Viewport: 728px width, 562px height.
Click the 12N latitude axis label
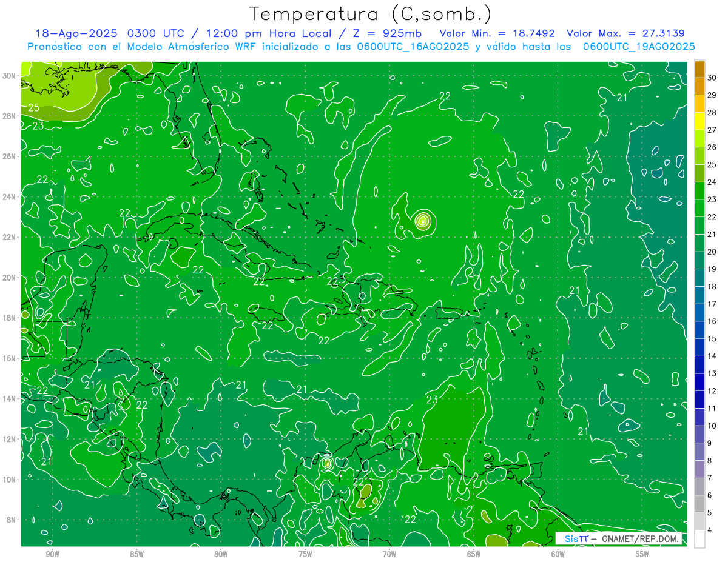coord(10,439)
